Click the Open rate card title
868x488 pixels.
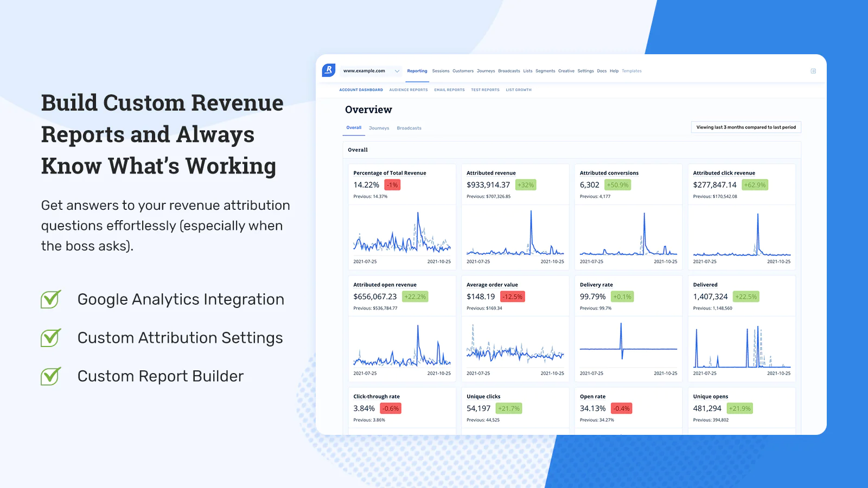pos(592,396)
